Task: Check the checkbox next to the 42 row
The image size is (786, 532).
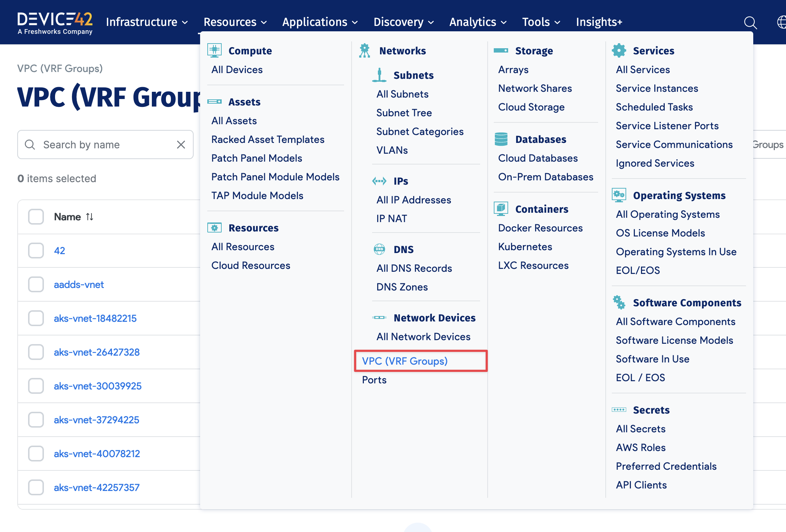Action: point(36,251)
